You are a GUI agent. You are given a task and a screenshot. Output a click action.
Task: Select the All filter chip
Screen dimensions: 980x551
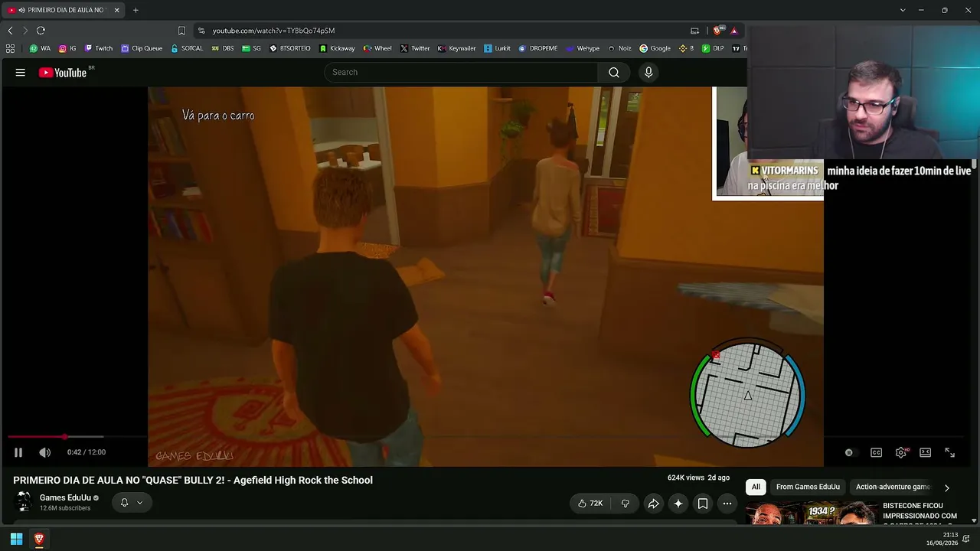click(756, 487)
